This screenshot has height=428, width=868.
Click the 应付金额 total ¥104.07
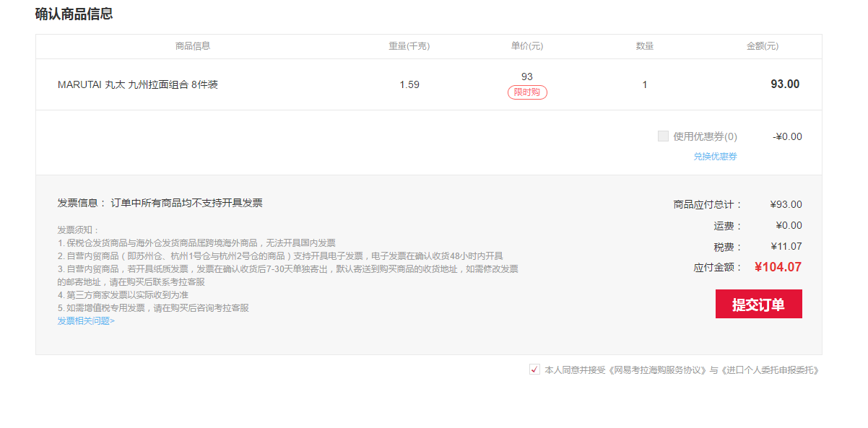(778, 267)
